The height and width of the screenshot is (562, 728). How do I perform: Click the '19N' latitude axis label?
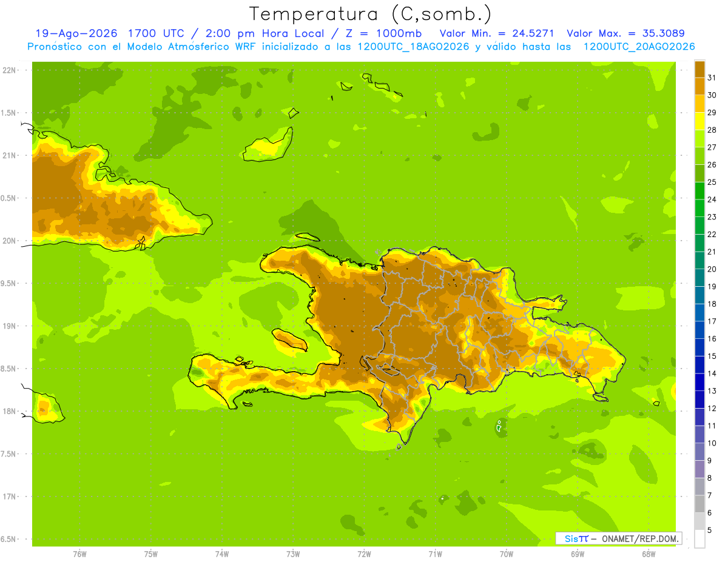[x=10, y=326]
